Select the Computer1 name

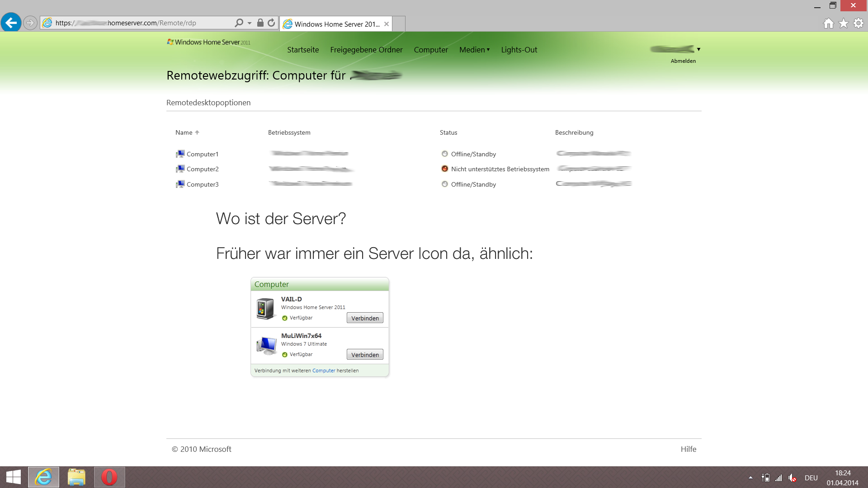click(x=203, y=154)
